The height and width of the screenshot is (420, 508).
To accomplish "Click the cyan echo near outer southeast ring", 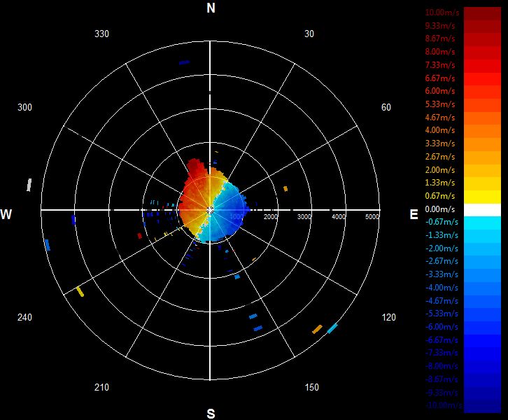I will pos(332,328).
